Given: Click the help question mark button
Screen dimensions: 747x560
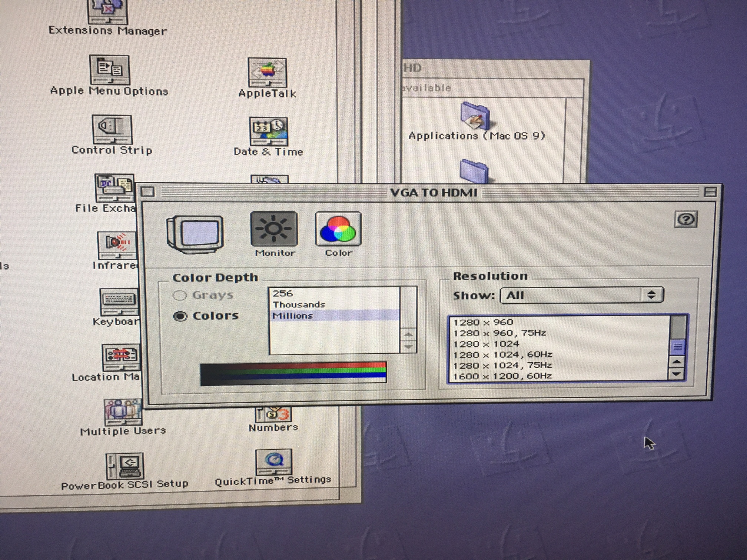Looking at the screenshot, I should (x=685, y=220).
